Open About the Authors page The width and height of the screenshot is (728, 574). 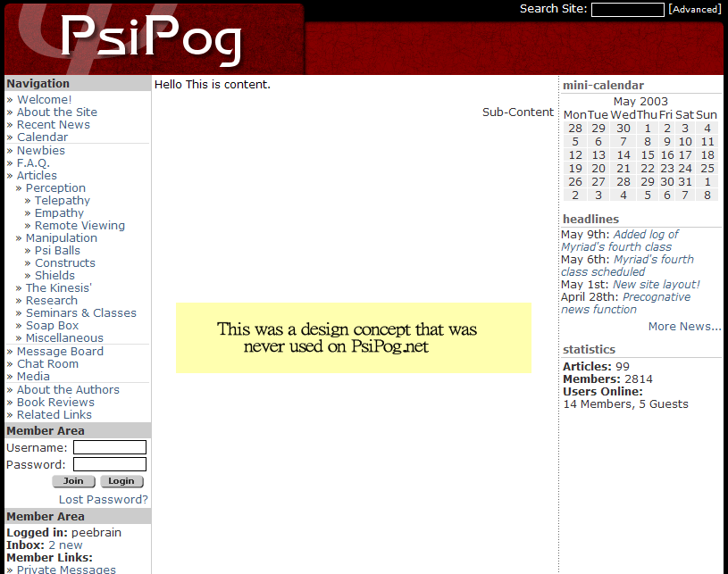(68, 390)
